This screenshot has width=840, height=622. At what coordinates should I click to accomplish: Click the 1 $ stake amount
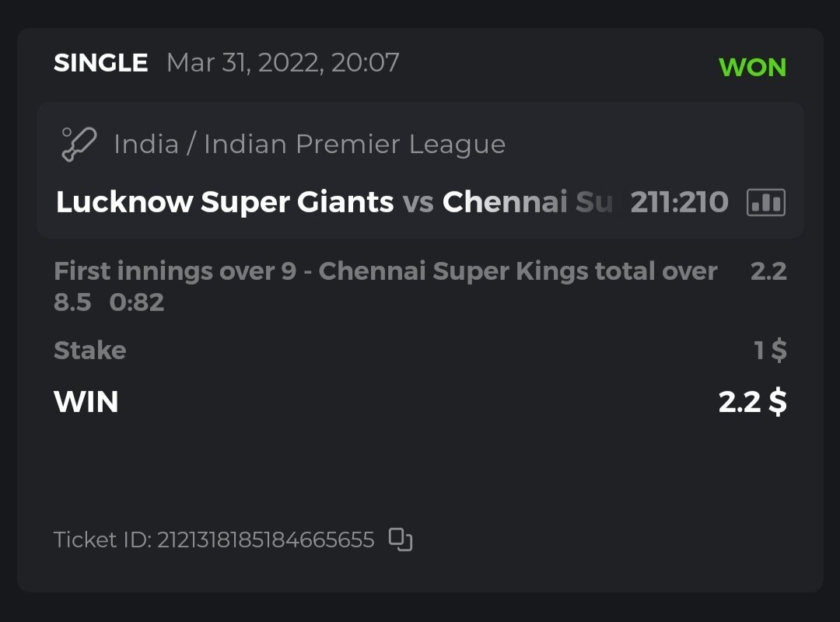click(770, 351)
